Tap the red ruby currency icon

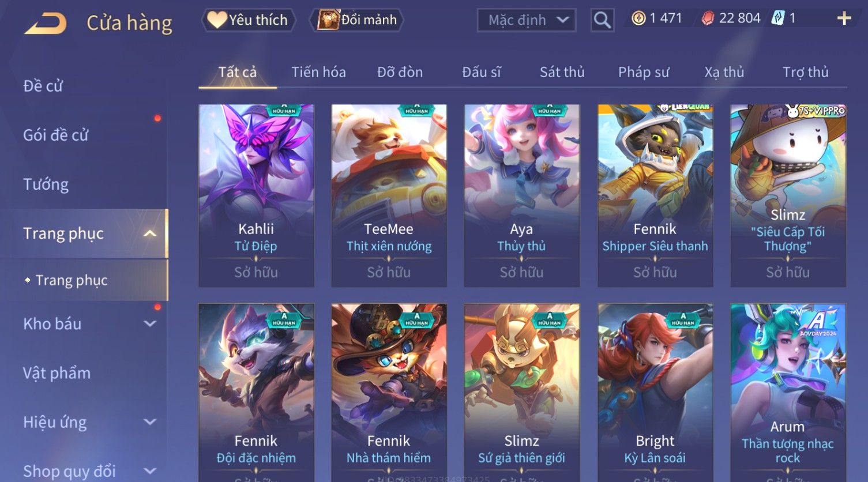(708, 18)
